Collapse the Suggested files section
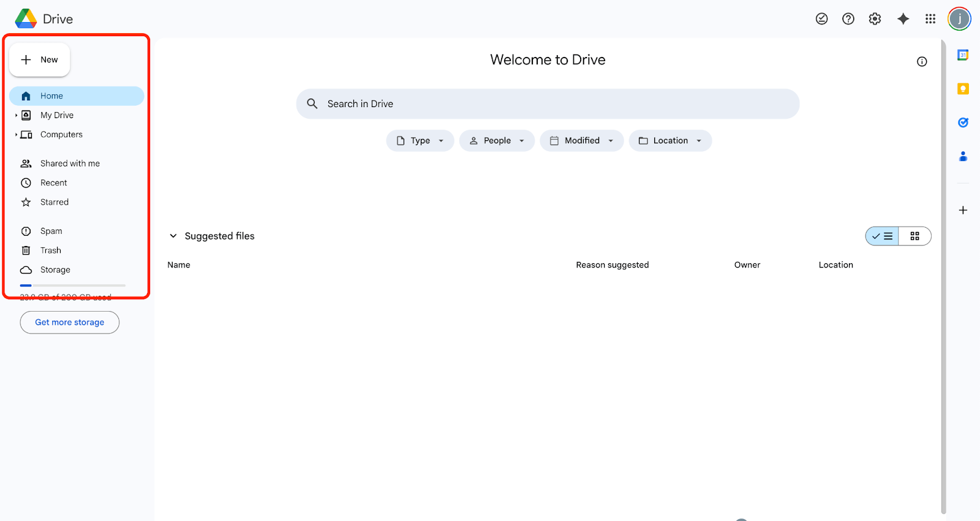The height and width of the screenshot is (521, 980). pyautogui.click(x=173, y=236)
